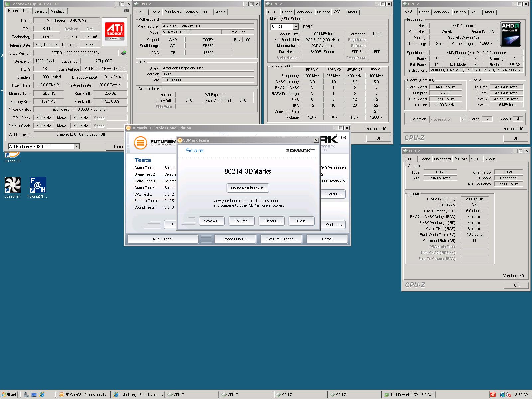Screen dimensions: 532x399
Task: Open the GPU selector dropdown in GPU-Z
Action: pos(77,146)
